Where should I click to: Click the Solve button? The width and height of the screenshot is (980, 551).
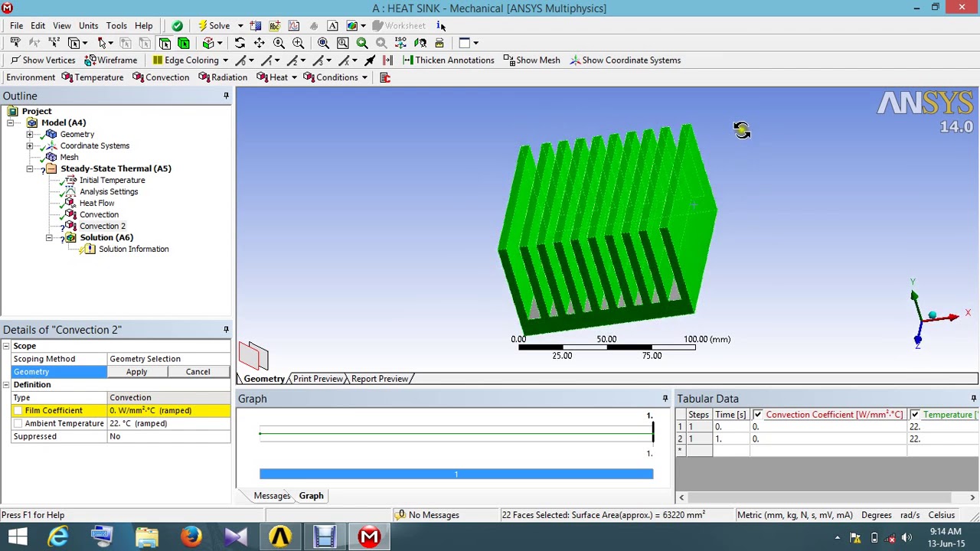[214, 26]
